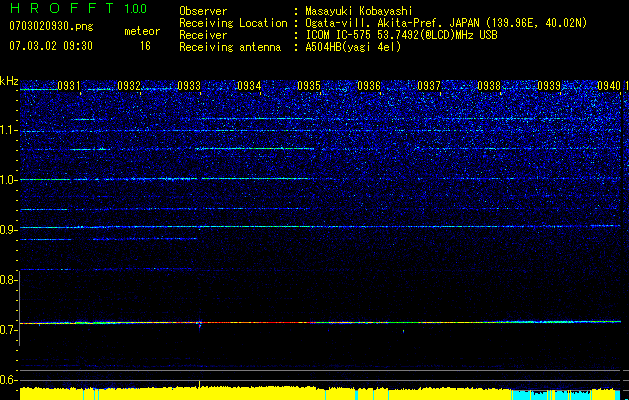This screenshot has width=629, height=400.
Task: Click the 1.1 frequency axis label
Action: coord(9,130)
